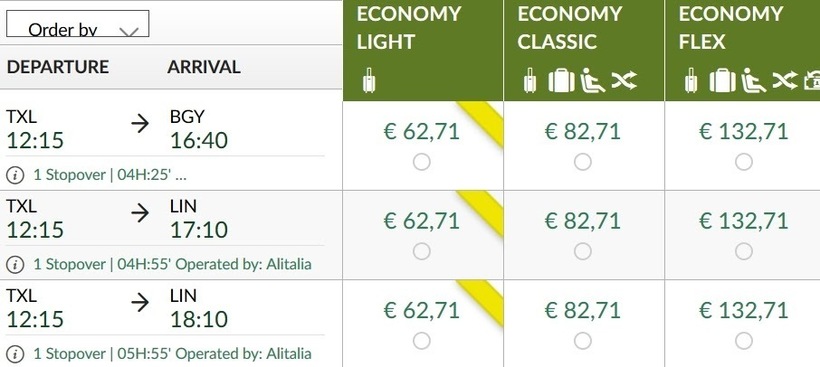Image resolution: width=820 pixels, height=367 pixels.
Task: Click the 1 Stopover 05H:55' Alitalia link
Action: click(x=172, y=353)
